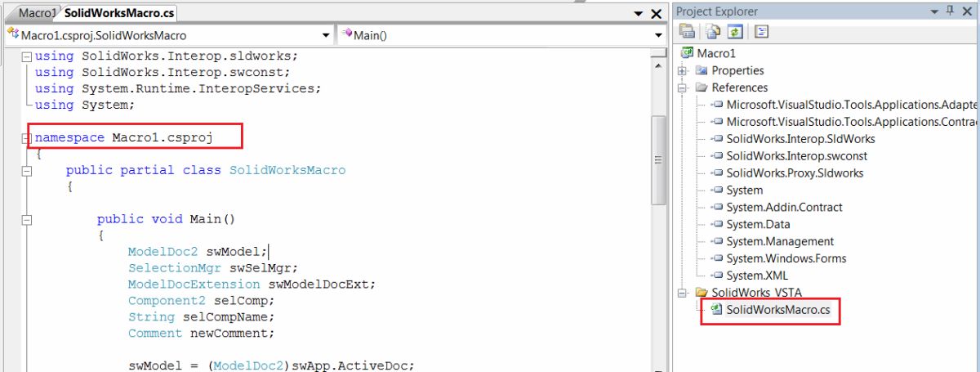This screenshot has width=980, height=372.
Task: Click the reference icon beside System.Addin.Contract
Action: click(x=717, y=207)
